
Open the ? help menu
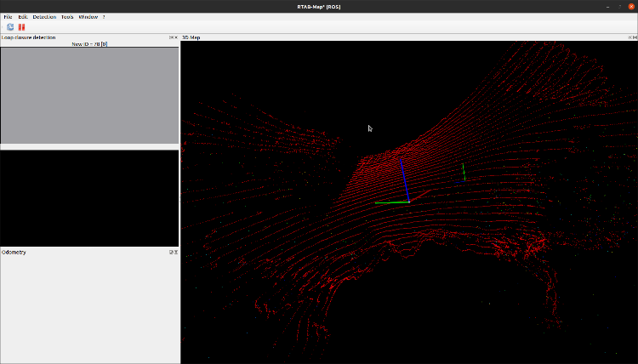[x=104, y=17]
